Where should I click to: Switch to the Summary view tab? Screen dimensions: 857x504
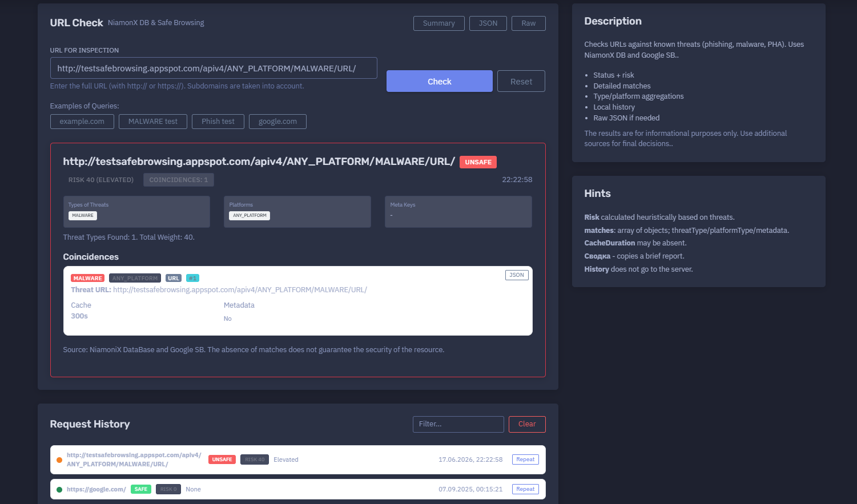(x=438, y=23)
